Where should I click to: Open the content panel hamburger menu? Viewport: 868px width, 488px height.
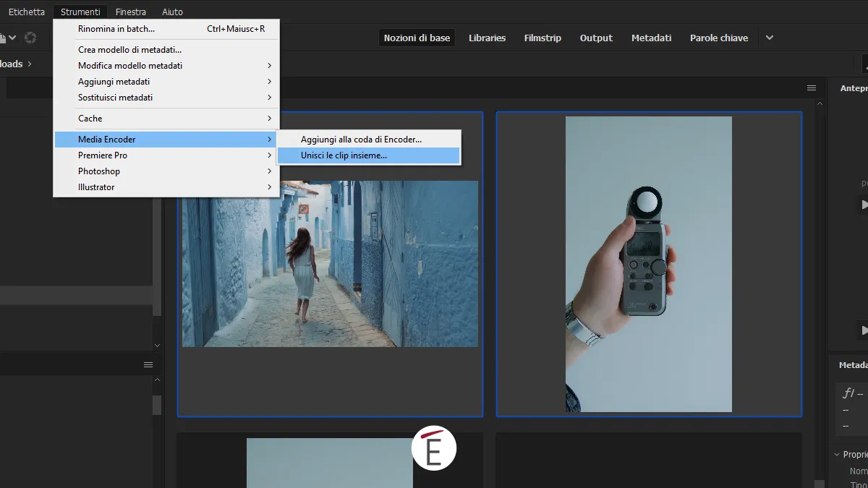(x=812, y=87)
